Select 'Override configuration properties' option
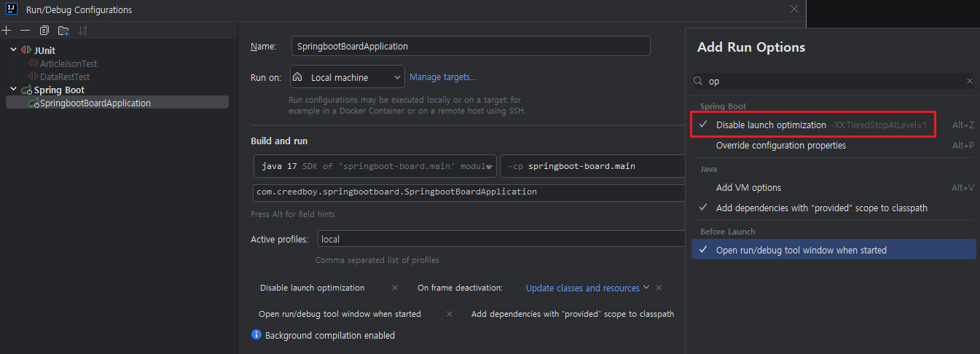Image resolution: width=980 pixels, height=354 pixels. [834, 145]
